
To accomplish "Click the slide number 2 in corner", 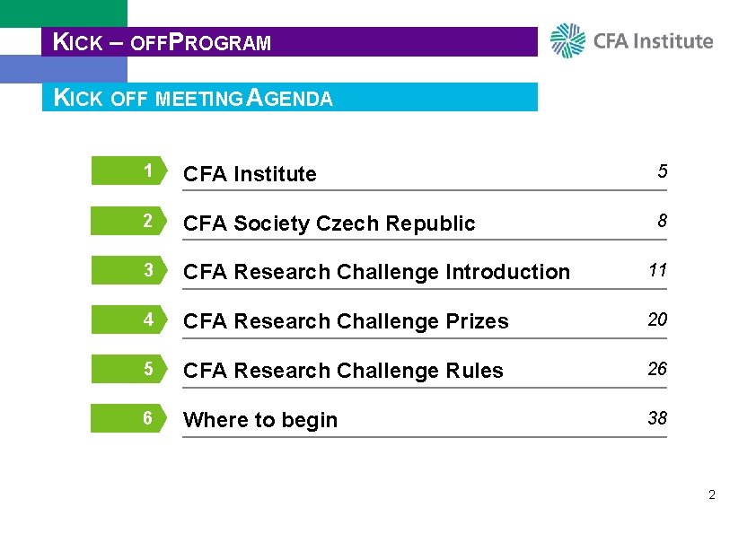I will click(x=712, y=495).
